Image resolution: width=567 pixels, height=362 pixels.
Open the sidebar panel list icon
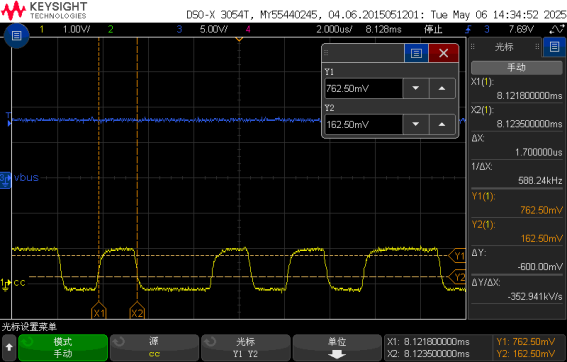554,47
